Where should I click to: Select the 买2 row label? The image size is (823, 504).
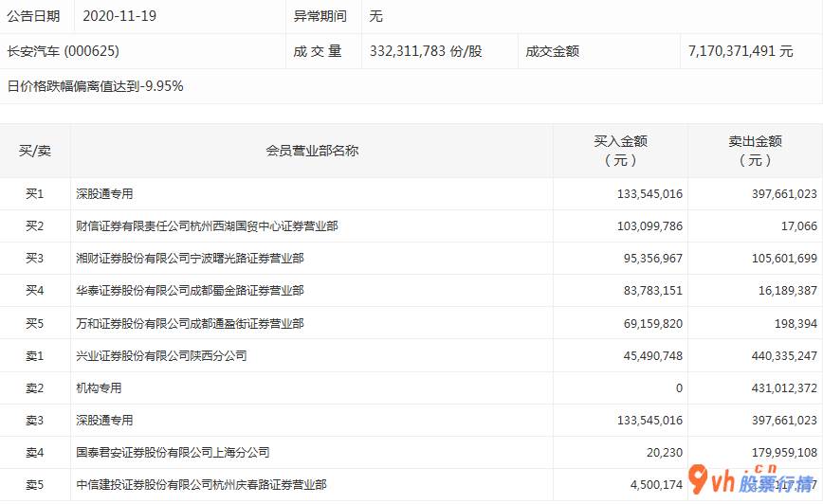tap(35, 226)
